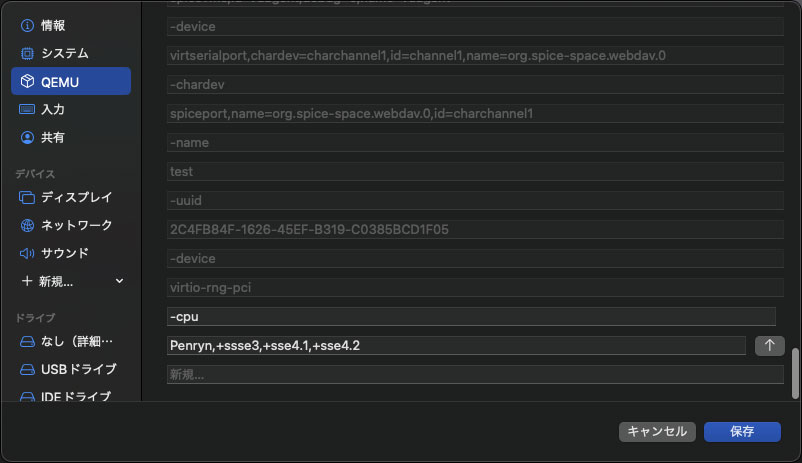Viewport: 802px width, 463px height.
Task: Expand the 新規... device dropdown chevron
Action: point(119,281)
